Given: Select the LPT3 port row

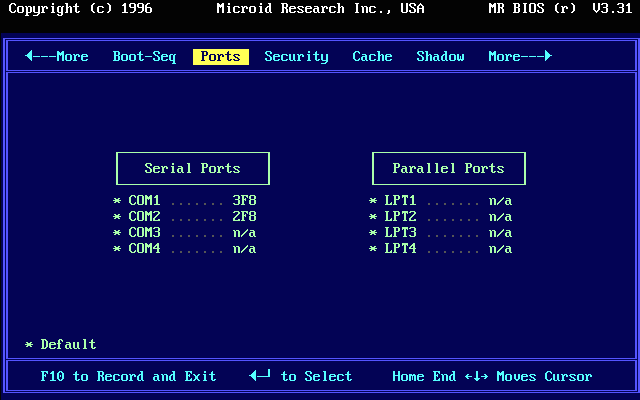Looking at the screenshot, I should (x=440, y=233).
